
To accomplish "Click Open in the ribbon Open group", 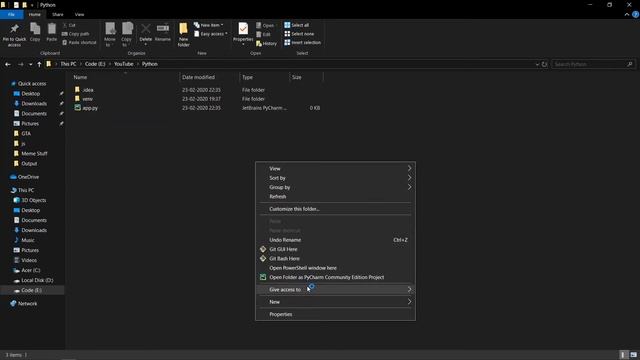I will coord(265,25).
